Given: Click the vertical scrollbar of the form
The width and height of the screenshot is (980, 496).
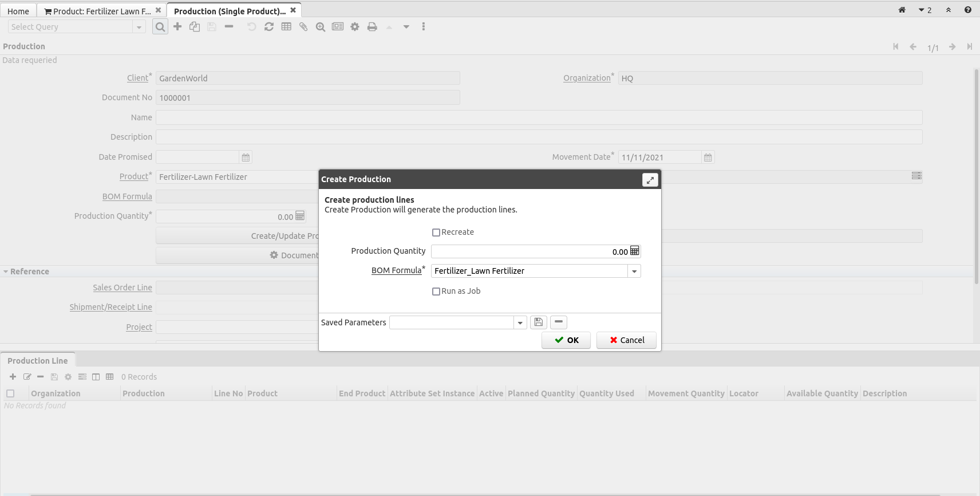Looking at the screenshot, I should 977,176.
